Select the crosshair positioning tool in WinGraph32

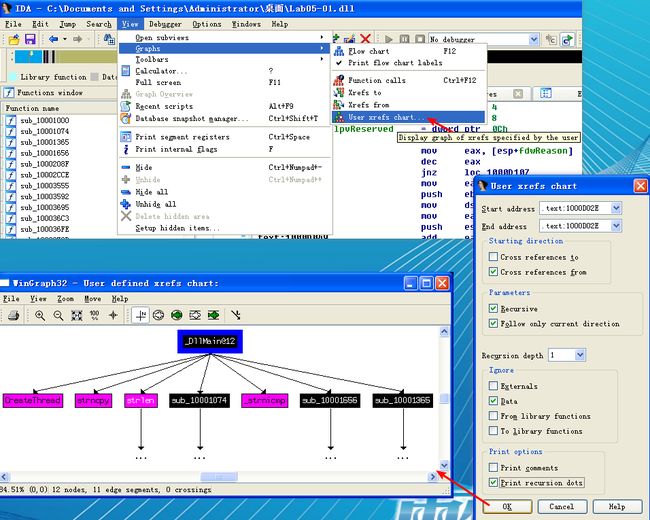(x=141, y=316)
